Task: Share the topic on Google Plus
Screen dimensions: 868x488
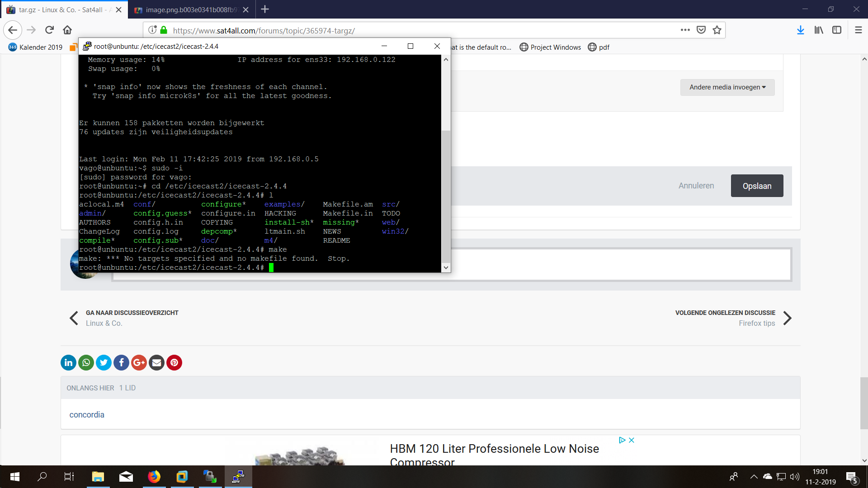Action: tap(139, 362)
